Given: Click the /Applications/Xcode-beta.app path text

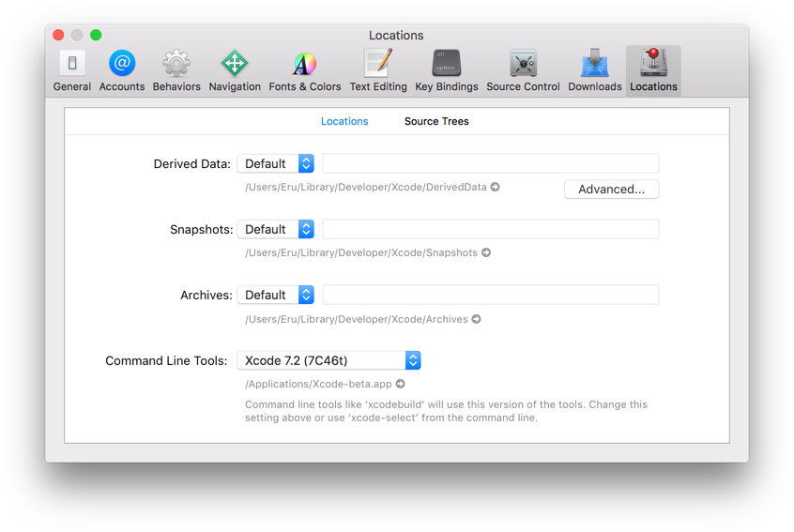Looking at the screenshot, I should (318, 384).
